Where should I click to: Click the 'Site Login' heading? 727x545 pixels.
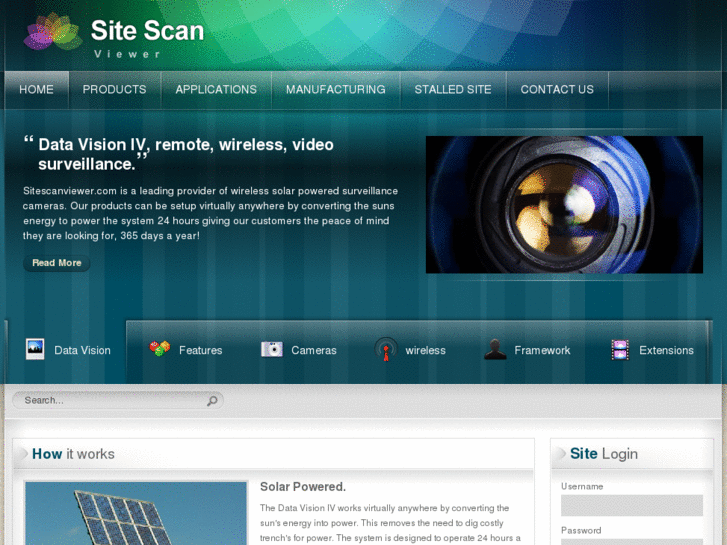[604, 453]
